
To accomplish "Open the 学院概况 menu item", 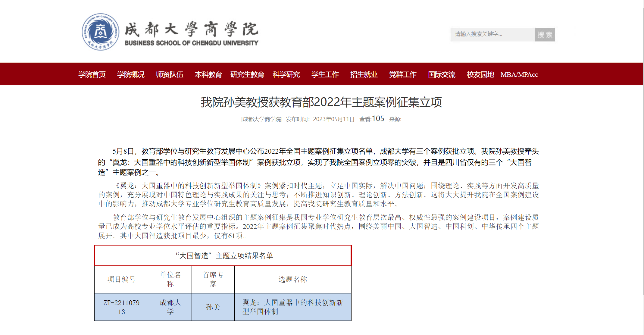I will coord(131,74).
